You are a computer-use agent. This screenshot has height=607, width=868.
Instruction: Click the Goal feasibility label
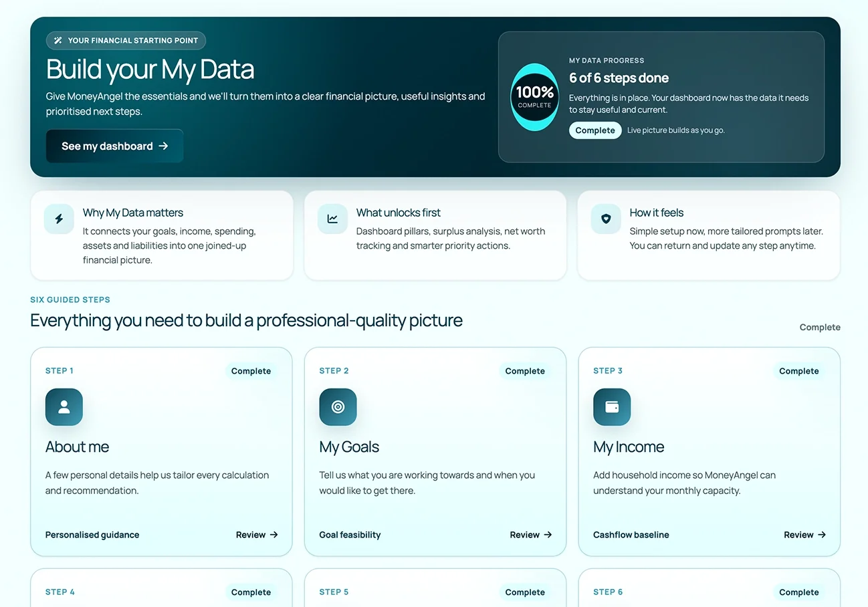click(350, 535)
